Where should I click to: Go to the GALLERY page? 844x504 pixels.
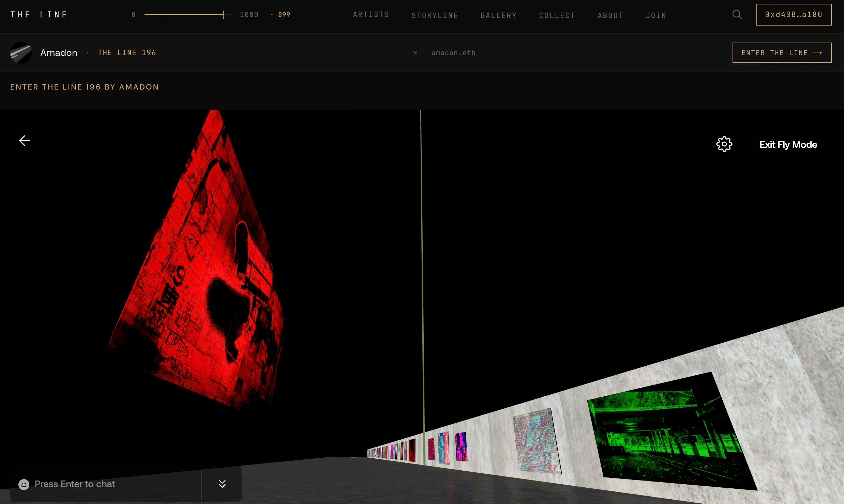pyautogui.click(x=498, y=15)
